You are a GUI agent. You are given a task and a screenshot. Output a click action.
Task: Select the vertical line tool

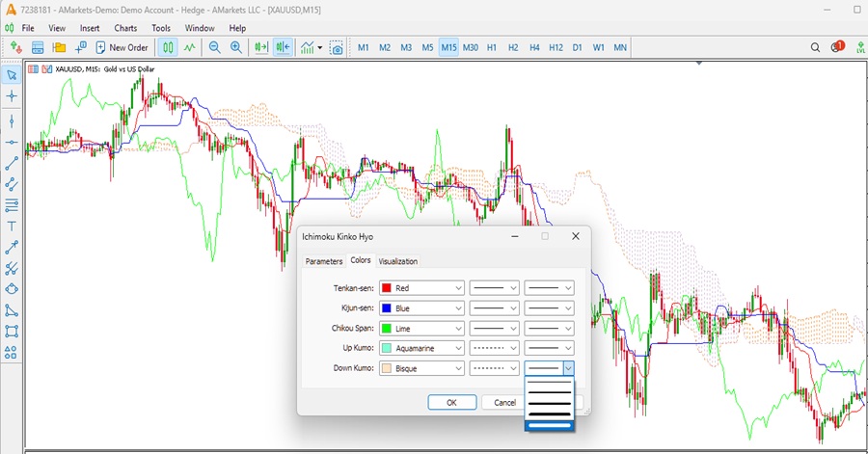(12, 121)
